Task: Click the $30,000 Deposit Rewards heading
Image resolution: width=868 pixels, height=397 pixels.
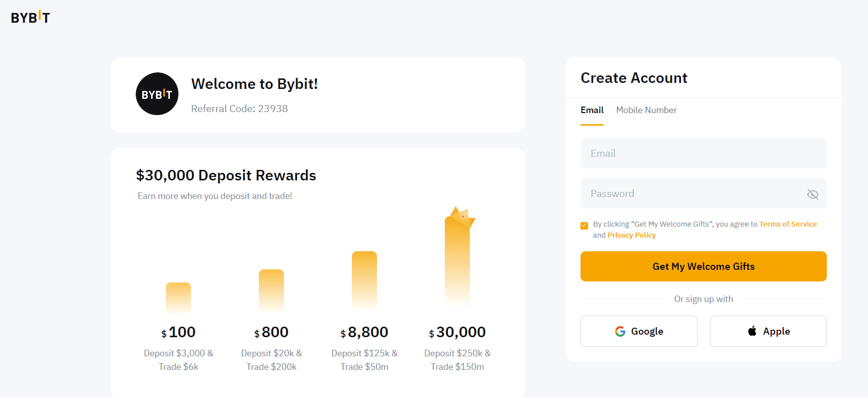Action: pyautogui.click(x=226, y=175)
